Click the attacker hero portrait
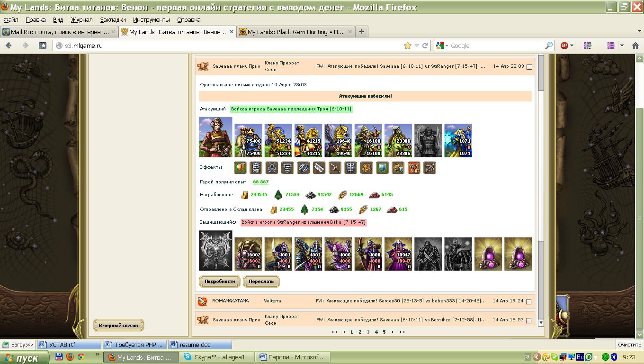The height and width of the screenshot is (364, 644). point(215,137)
